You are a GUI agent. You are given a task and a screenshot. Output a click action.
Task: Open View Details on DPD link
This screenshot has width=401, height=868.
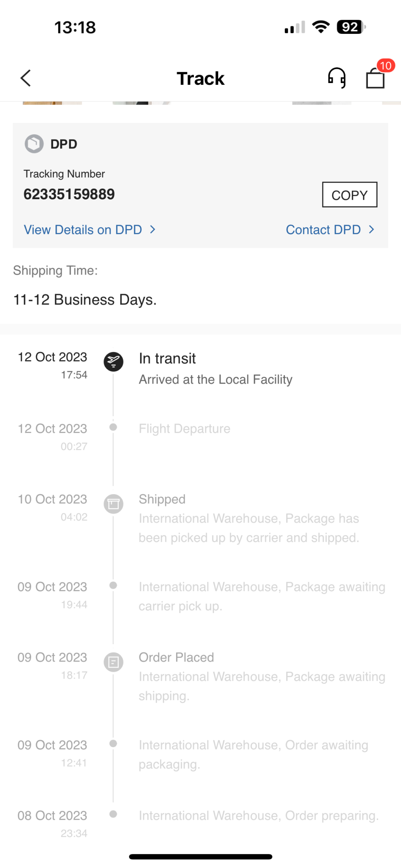pyautogui.click(x=83, y=230)
